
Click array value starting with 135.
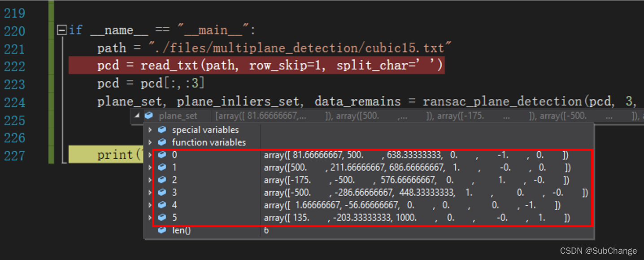point(417,218)
